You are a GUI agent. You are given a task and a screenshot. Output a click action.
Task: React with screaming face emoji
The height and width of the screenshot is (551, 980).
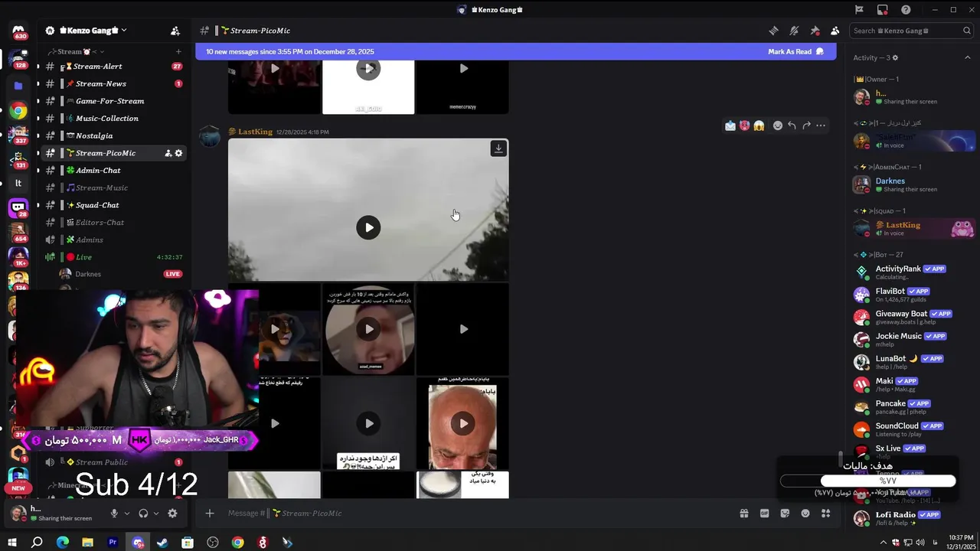pyautogui.click(x=759, y=126)
